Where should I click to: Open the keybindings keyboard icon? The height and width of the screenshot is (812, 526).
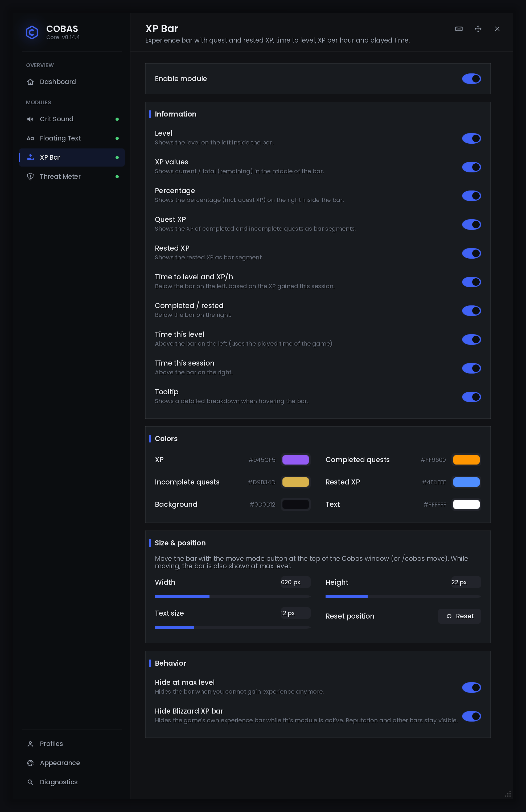[x=459, y=29]
